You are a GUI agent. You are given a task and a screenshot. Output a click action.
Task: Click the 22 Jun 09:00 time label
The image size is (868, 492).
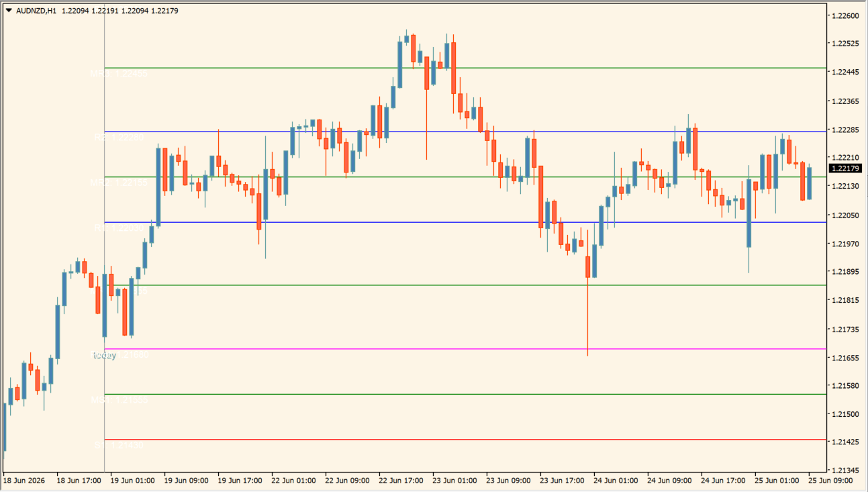[347, 481]
